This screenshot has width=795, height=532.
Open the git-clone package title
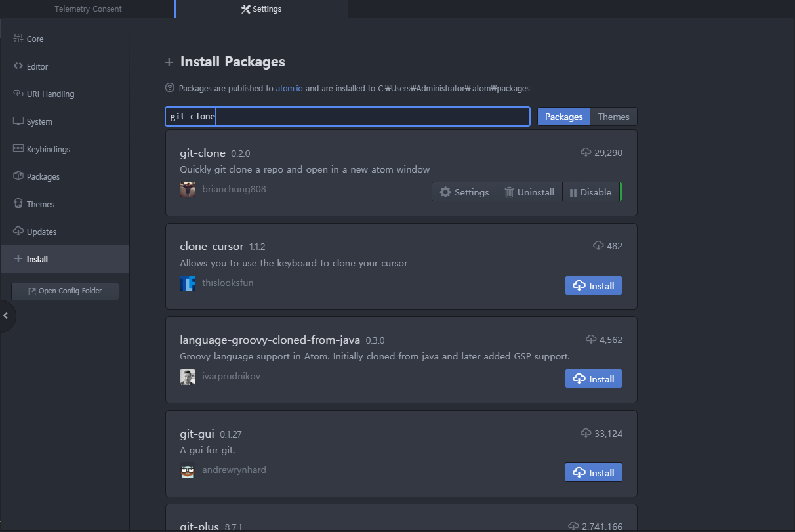point(203,153)
